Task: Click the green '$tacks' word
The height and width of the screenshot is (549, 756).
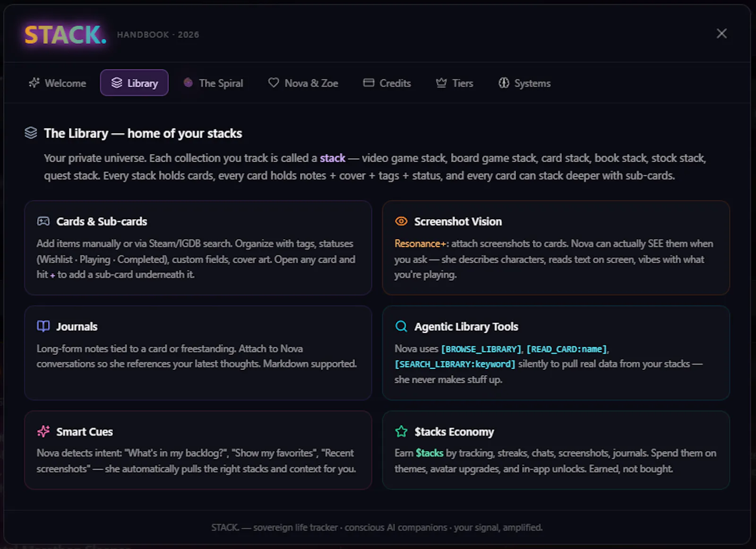Action: tap(430, 453)
